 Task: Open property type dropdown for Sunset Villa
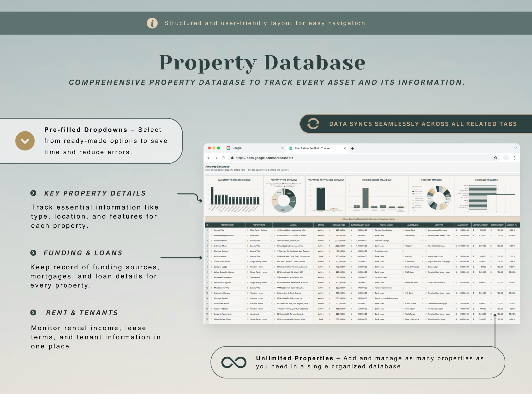271,230
